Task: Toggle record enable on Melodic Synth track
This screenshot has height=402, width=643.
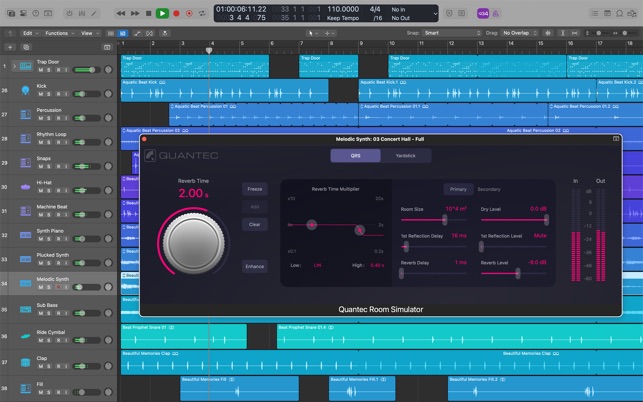Action: pos(59,288)
